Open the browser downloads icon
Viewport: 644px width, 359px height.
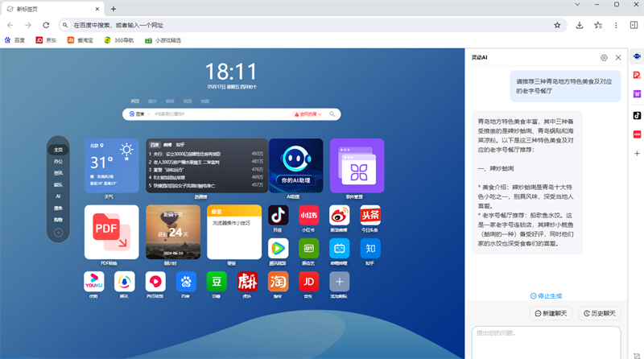click(x=579, y=25)
